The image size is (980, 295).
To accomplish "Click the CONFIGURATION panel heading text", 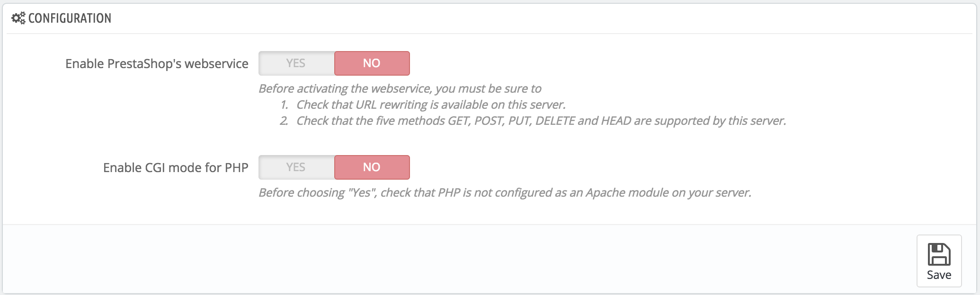I will [70, 18].
